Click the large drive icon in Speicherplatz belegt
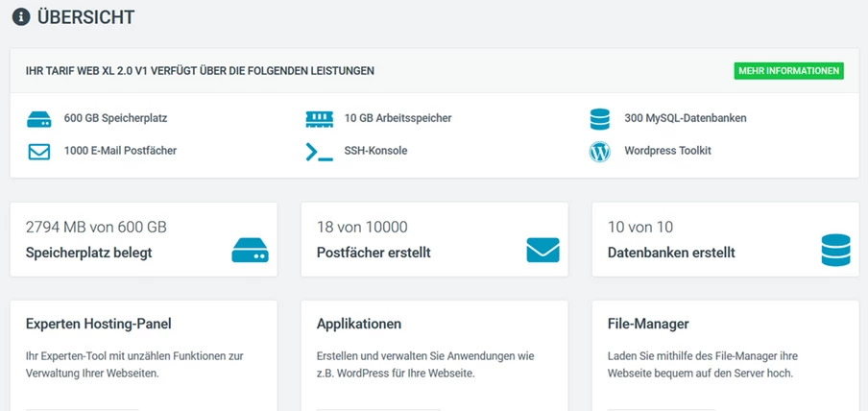 point(250,250)
